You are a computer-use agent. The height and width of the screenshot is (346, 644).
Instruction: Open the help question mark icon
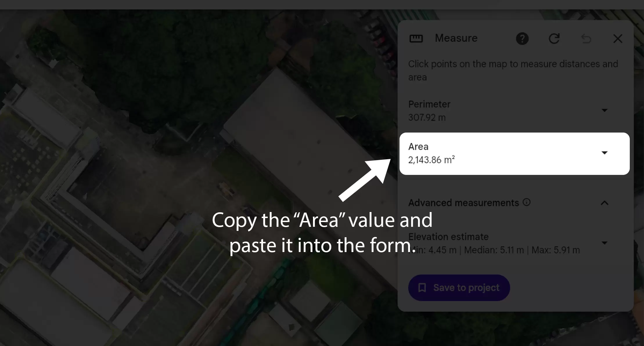pos(522,39)
